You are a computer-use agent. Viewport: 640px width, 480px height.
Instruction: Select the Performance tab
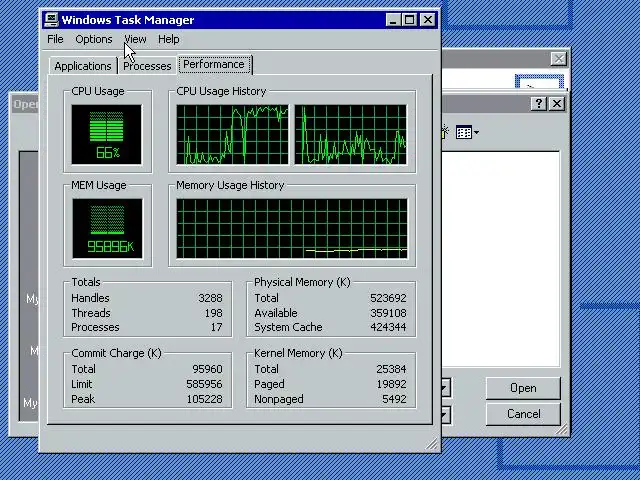click(214, 64)
